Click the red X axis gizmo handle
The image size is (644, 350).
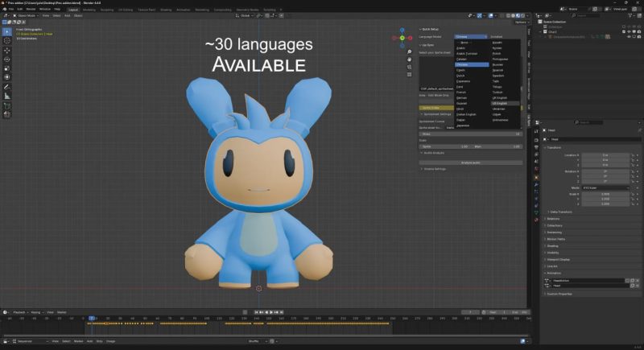click(x=411, y=39)
